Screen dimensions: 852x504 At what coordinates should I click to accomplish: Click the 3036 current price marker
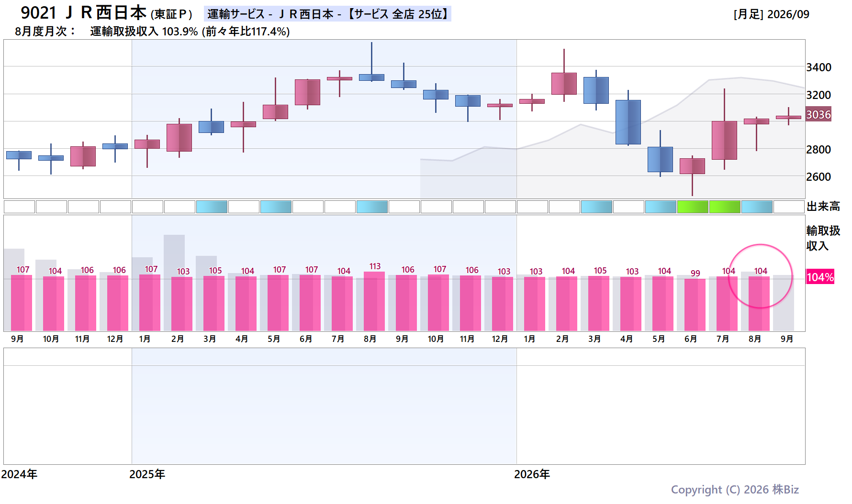818,114
